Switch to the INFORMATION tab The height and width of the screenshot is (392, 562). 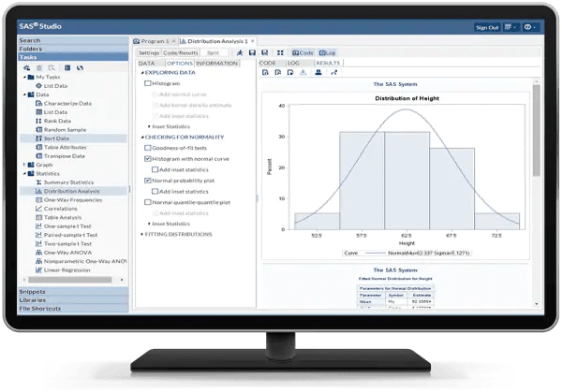tap(217, 64)
